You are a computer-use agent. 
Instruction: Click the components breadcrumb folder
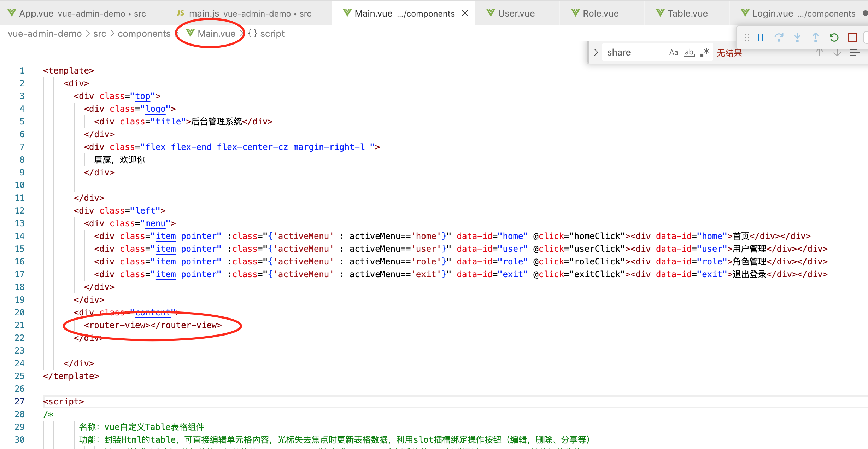tap(144, 34)
